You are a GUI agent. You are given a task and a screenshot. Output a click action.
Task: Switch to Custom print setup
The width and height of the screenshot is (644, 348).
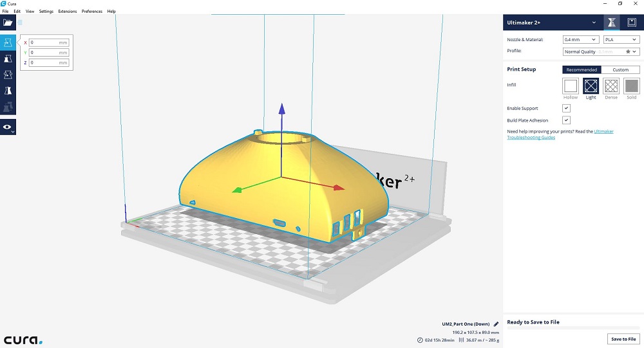[x=620, y=69]
